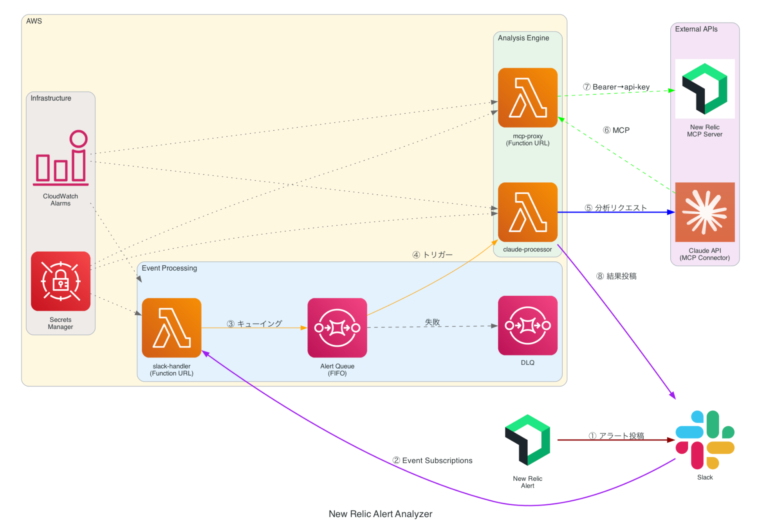The width and height of the screenshot is (758, 532).
Task: Select the "② Event Subscriptions" label
Action: (432, 460)
